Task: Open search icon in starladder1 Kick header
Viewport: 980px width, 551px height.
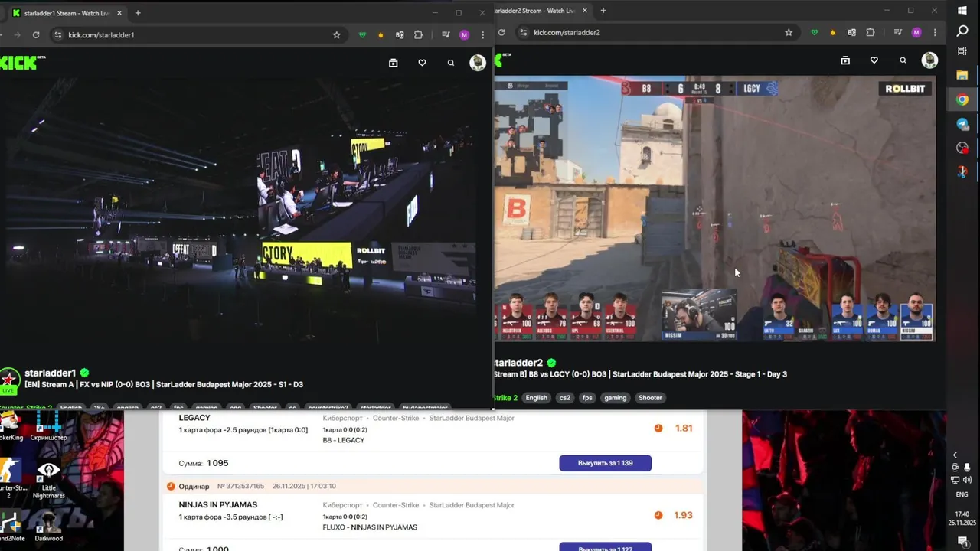Action: pyautogui.click(x=451, y=63)
